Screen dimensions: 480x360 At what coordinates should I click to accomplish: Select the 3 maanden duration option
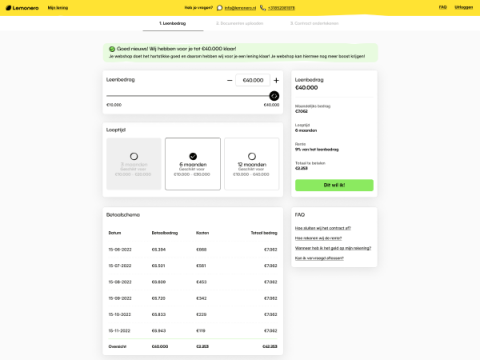point(134,164)
